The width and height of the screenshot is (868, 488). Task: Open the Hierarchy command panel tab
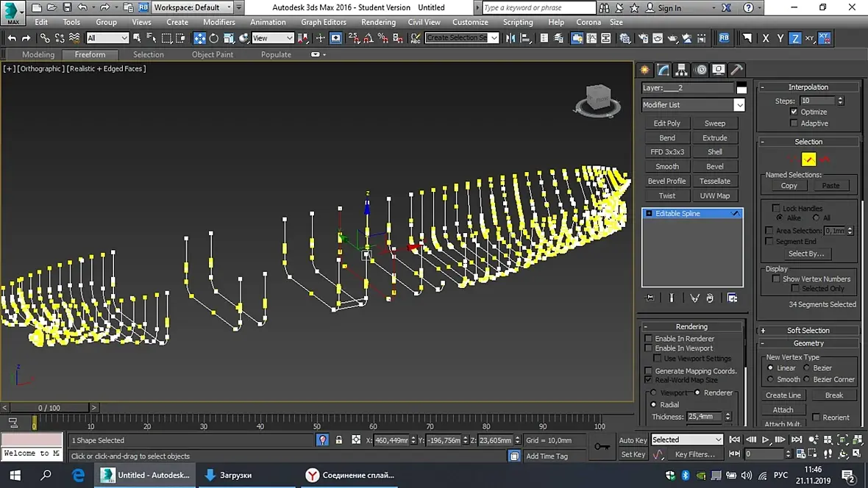(682, 70)
